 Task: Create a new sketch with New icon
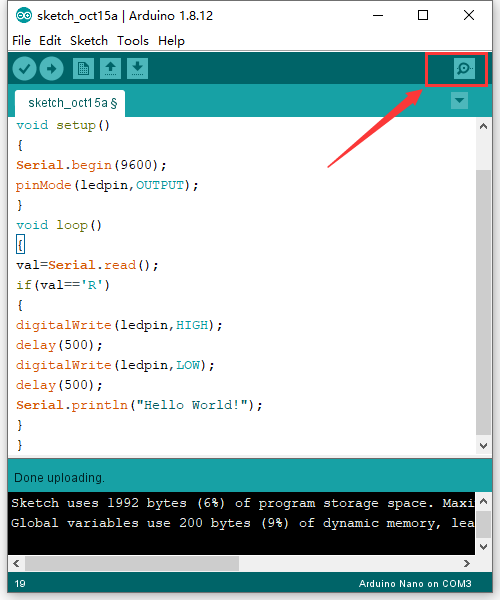83,69
